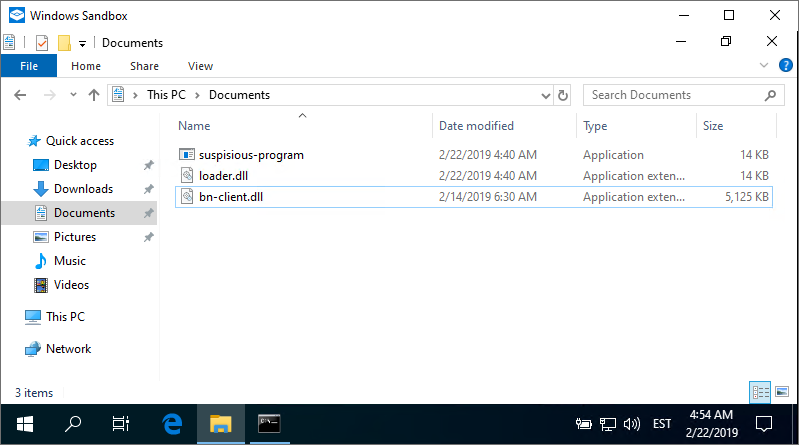Expand the address bar history dropdown
This screenshot has height=445, width=799.
pos(545,95)
